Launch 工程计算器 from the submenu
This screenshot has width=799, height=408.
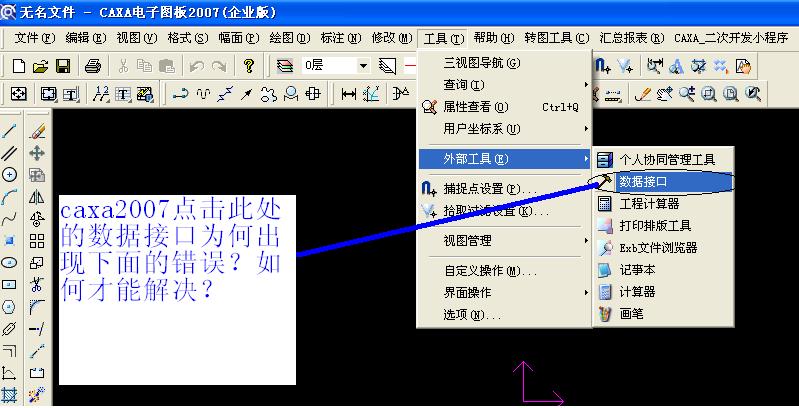tap(663, 204)
